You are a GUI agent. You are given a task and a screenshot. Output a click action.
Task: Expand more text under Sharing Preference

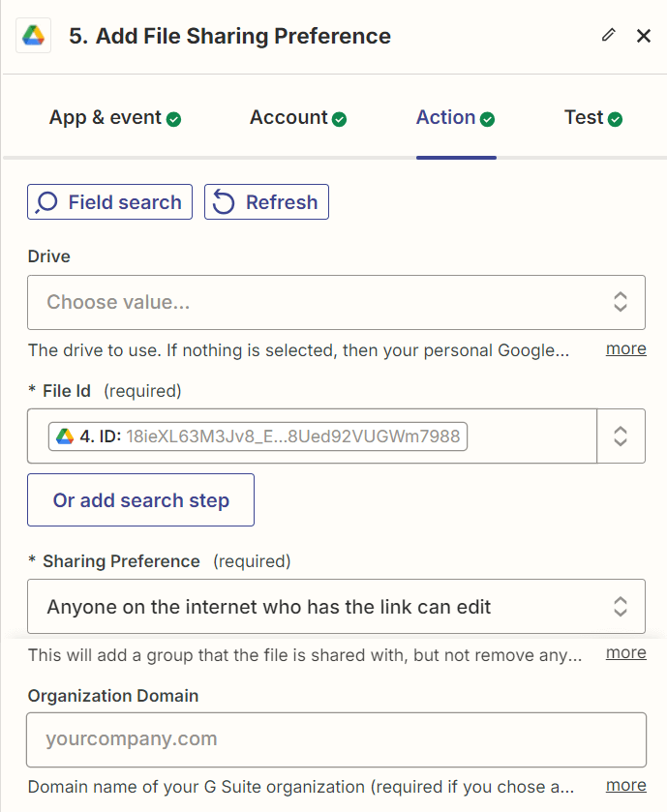(625, 653)
